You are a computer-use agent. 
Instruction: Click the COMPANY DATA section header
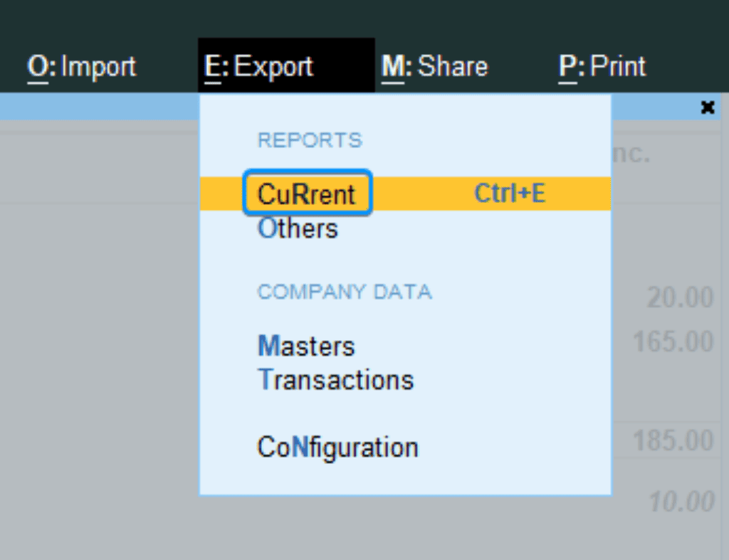pyautogui.click(x=345, y=291)
